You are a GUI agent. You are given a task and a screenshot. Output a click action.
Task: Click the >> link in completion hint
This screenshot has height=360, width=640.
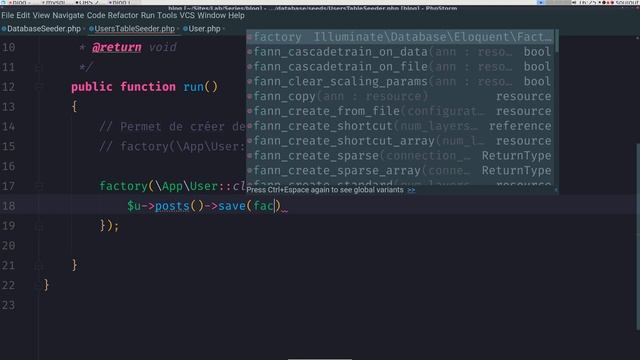click(411, 190)
